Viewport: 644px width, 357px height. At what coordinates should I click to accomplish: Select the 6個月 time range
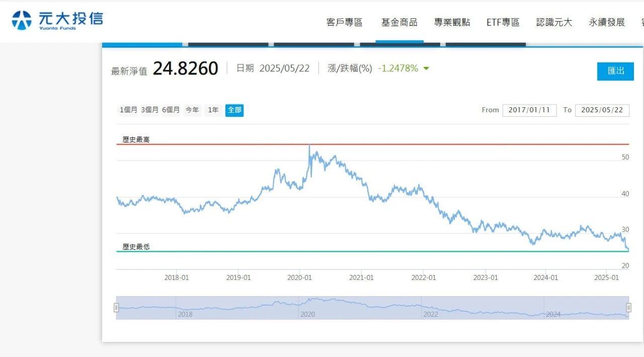pos(171,110)
